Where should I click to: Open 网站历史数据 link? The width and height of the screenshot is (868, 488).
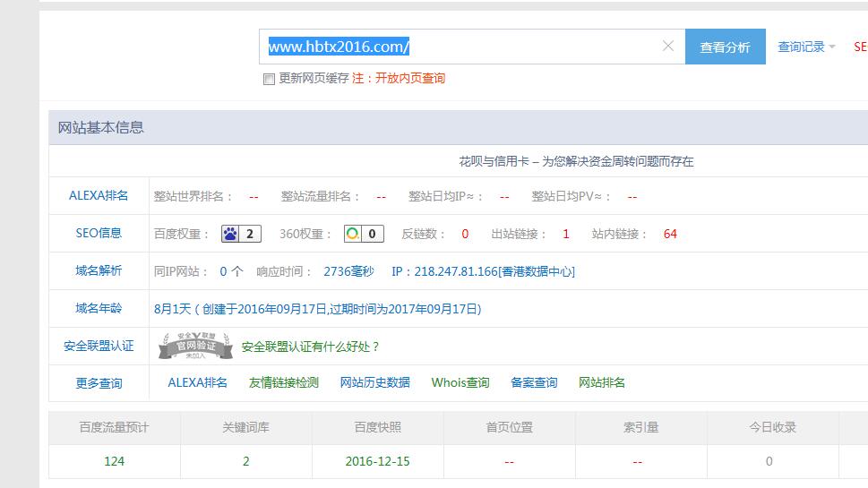[374, 383]
